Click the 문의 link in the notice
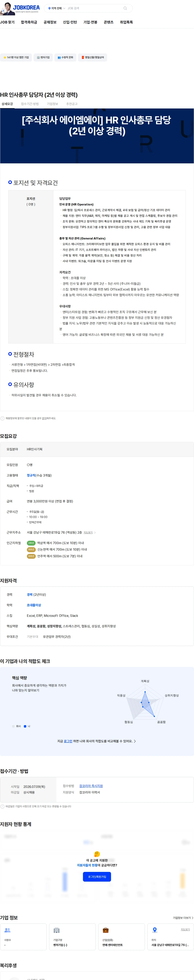This screenshot has height=980, width=194. [44, 418]
